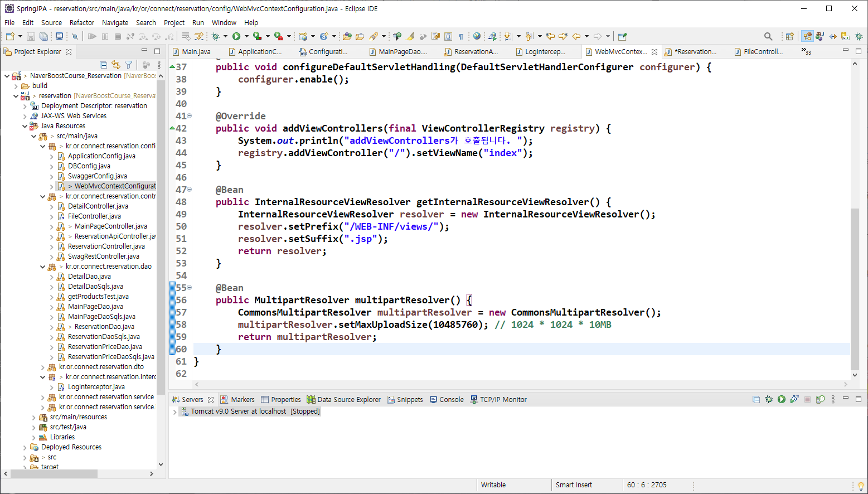Collapse the Java Resources node
The image size is (868, 494).
25,126
